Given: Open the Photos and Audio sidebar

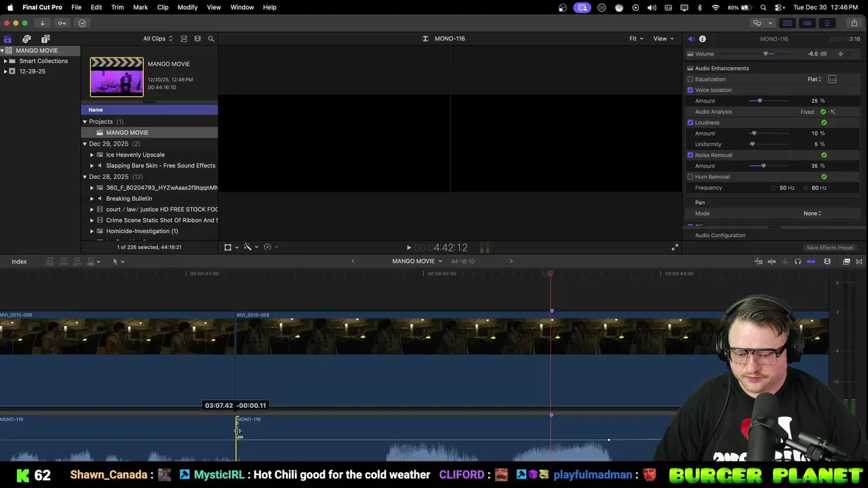Looking at the screenshot, I should click(26, 39).
